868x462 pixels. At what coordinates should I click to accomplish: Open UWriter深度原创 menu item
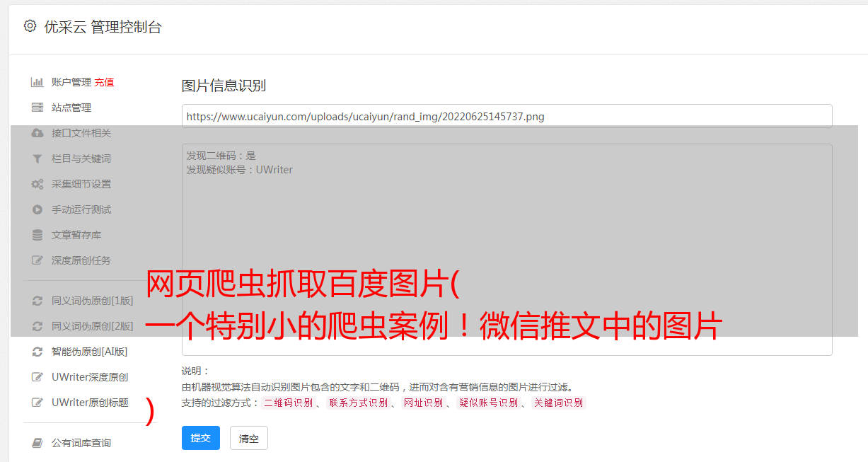pos(90,377)
